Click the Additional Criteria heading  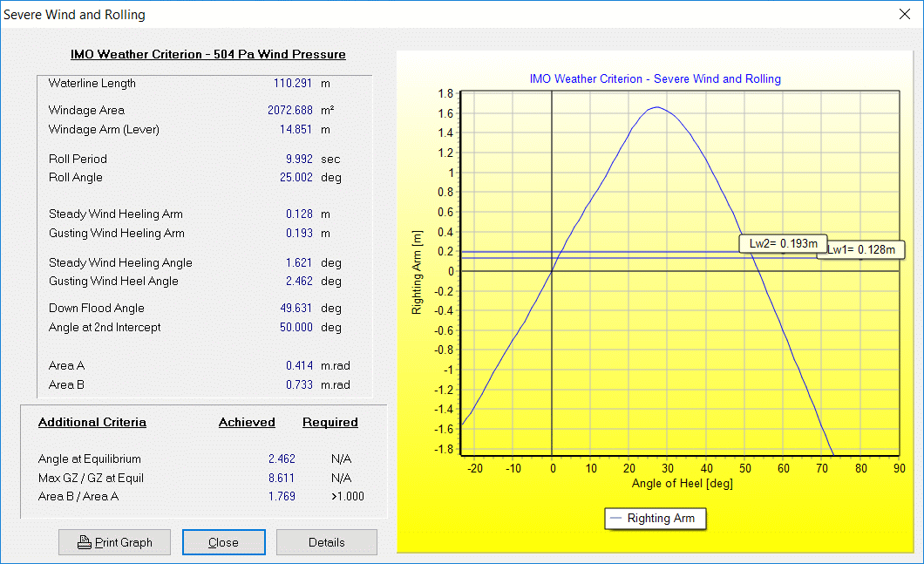92,423
